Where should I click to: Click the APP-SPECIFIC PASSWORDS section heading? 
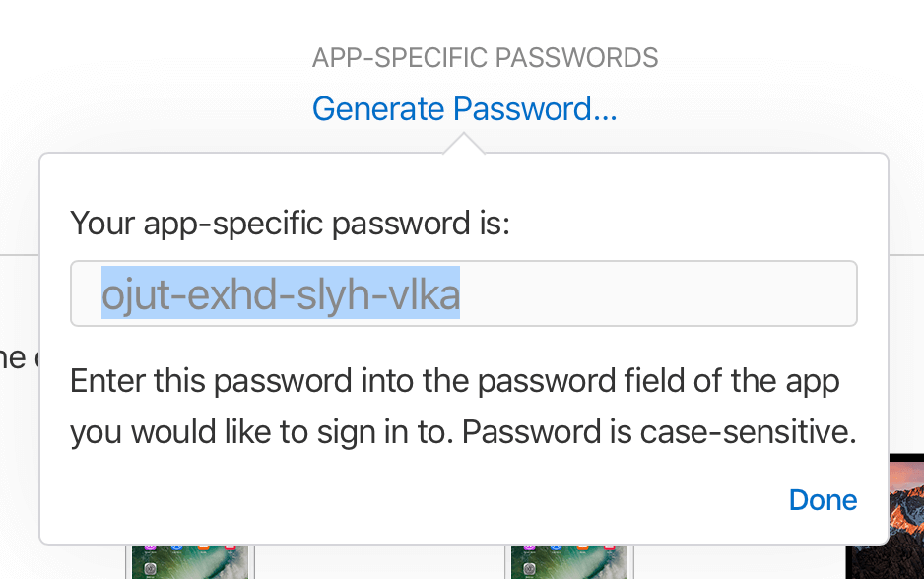click(x=485, y=58)
